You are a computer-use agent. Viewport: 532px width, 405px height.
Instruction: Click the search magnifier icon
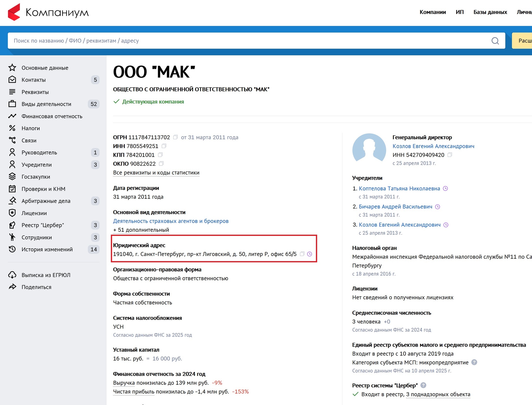[x=495, y=41]
